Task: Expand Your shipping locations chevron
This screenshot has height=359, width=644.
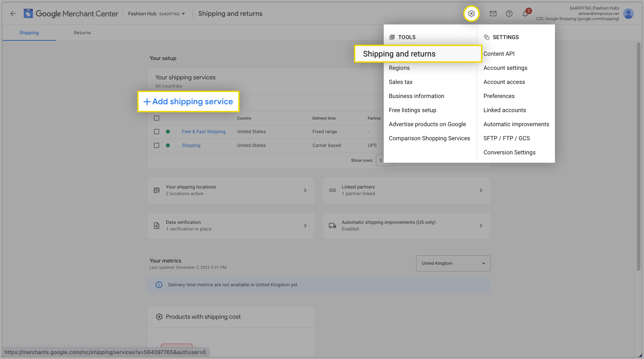Action: 305,190
